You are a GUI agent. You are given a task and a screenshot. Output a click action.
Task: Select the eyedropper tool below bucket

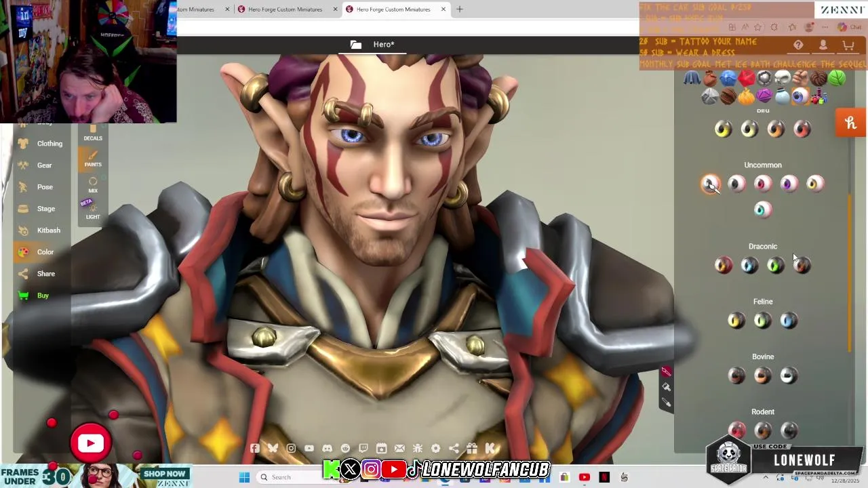(666, 403)
